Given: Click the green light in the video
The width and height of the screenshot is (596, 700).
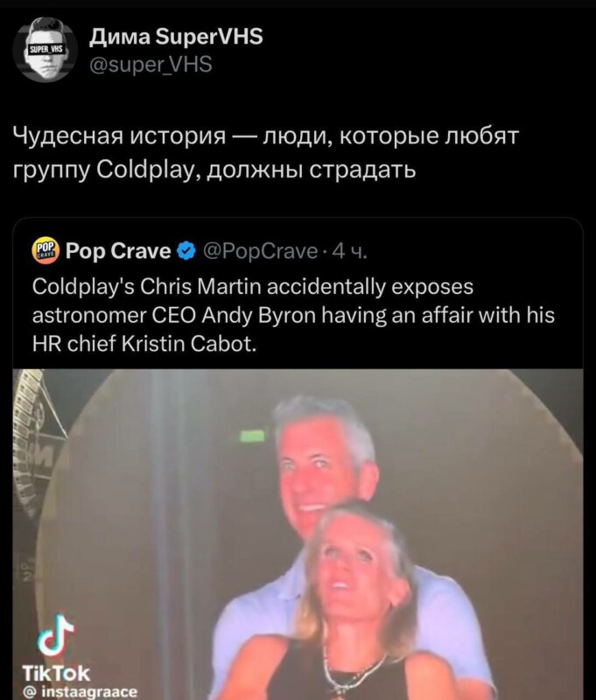Looking at the screenshot, I should [252, 436].
